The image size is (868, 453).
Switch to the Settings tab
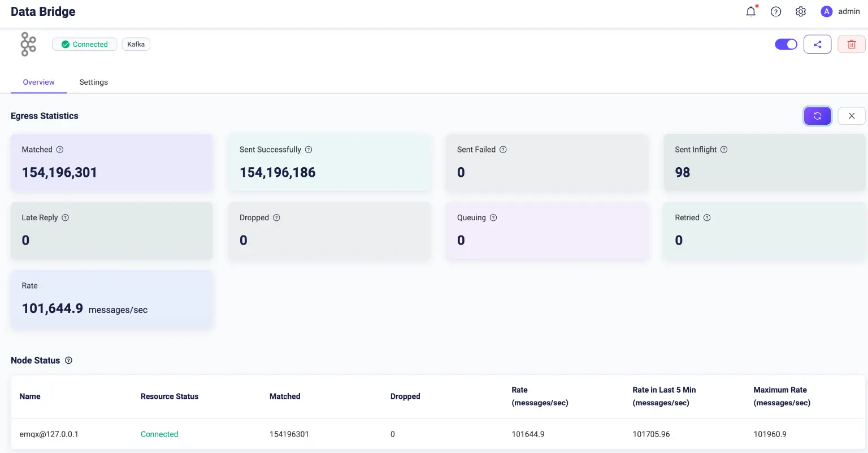93,82
